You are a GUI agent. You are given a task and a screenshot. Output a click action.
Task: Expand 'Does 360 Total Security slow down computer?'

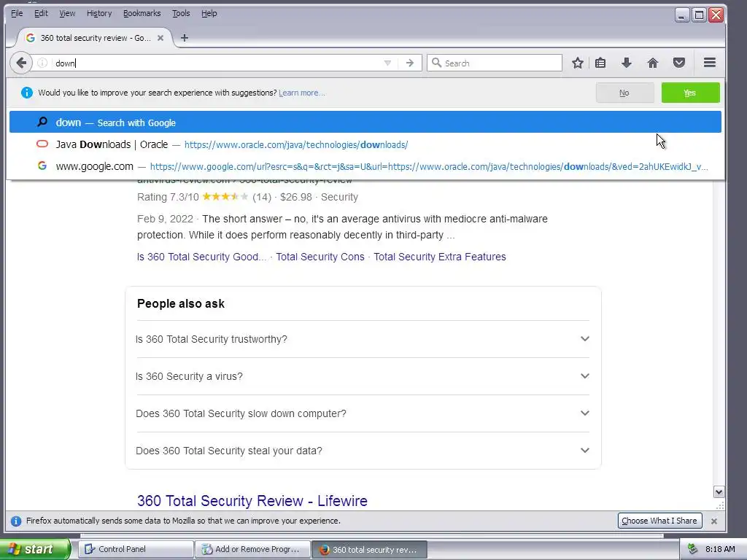click(363, 413)
